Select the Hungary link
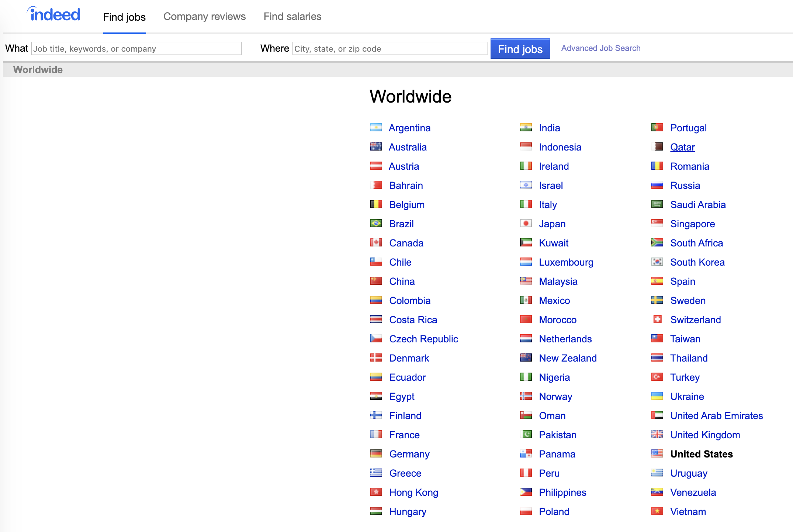The height and width of the screenshot is (532, 793). (408, 512)
